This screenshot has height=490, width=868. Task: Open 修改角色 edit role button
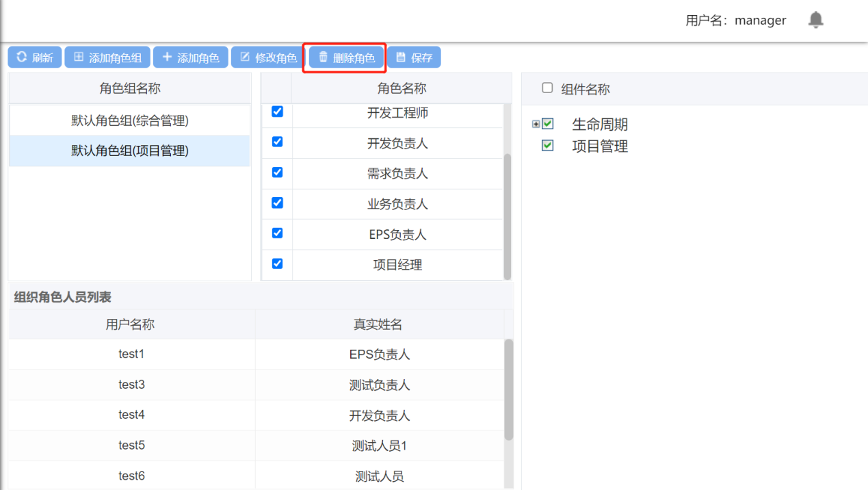268,57
